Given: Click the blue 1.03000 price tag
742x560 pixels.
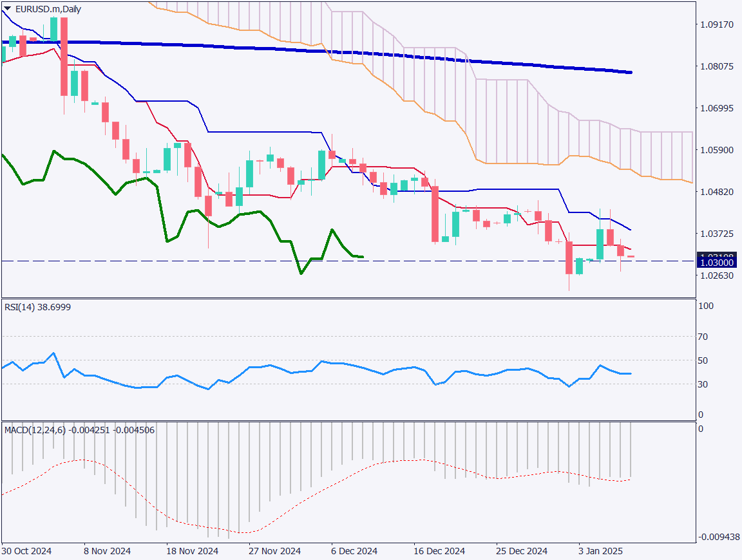Looking at the screenshot, I should tap(717, 263).
